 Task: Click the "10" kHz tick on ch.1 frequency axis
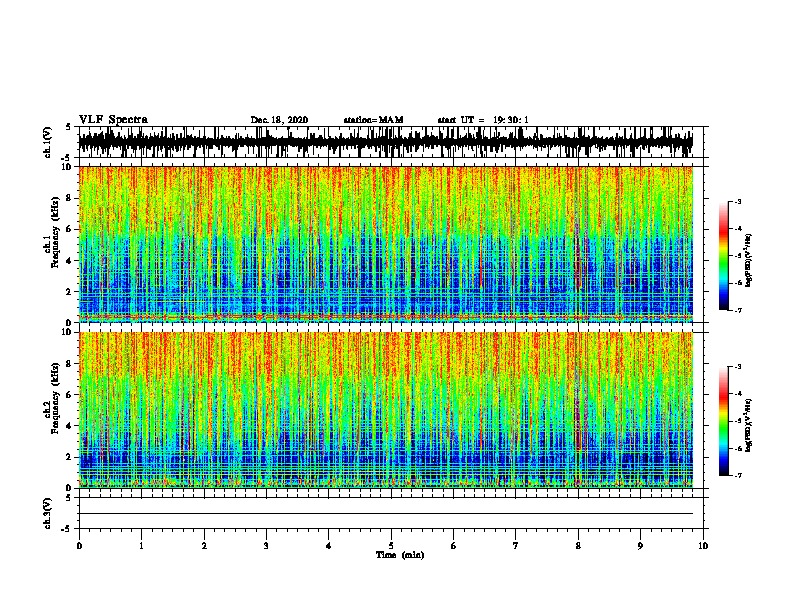pyautogui.click(x=68, y=167)
